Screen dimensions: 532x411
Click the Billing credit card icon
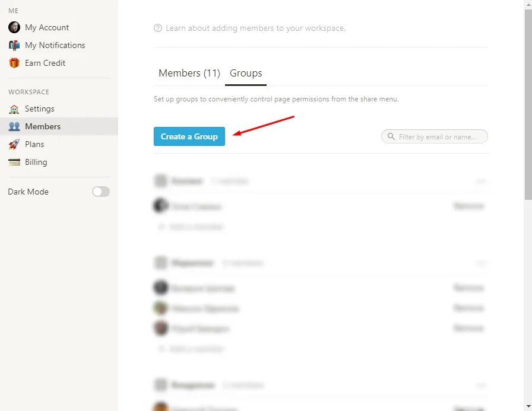pyautogui.click(x=14, y=163)
